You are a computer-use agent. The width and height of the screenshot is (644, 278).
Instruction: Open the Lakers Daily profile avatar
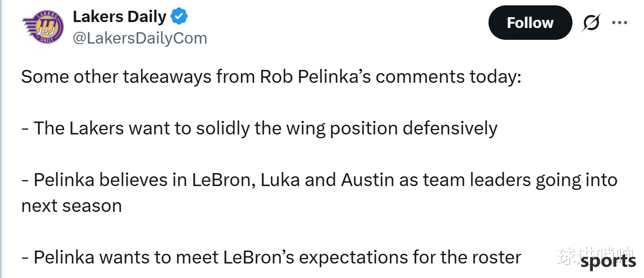pos(43,27)
